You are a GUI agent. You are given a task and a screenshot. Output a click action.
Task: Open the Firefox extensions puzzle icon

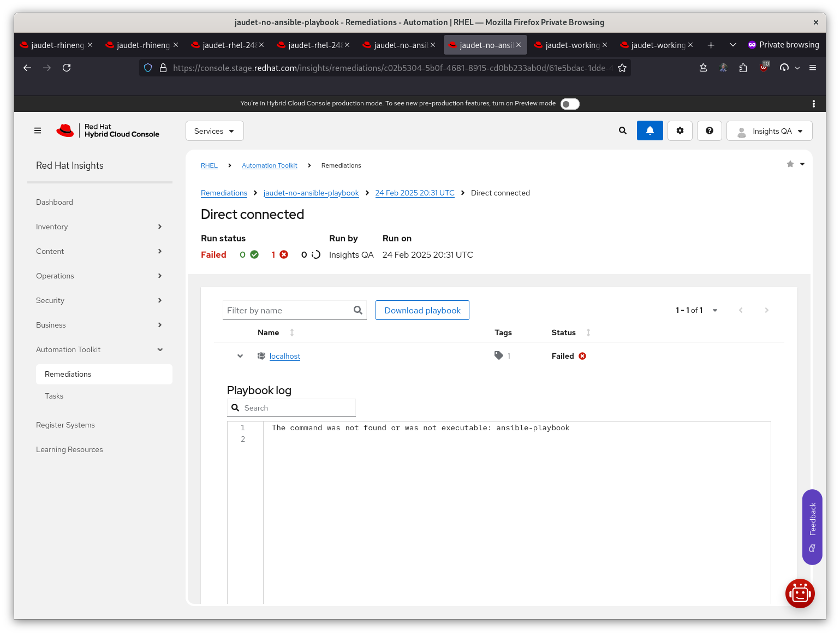[x=743, y=68]
